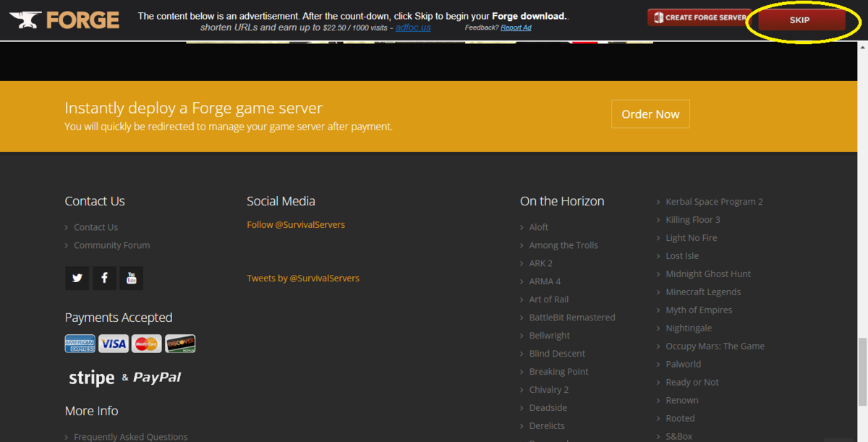The width and height of the screenshot is (868, 442).
Task: Open the YouTube channel icon
Action: [x=131, y=278]
